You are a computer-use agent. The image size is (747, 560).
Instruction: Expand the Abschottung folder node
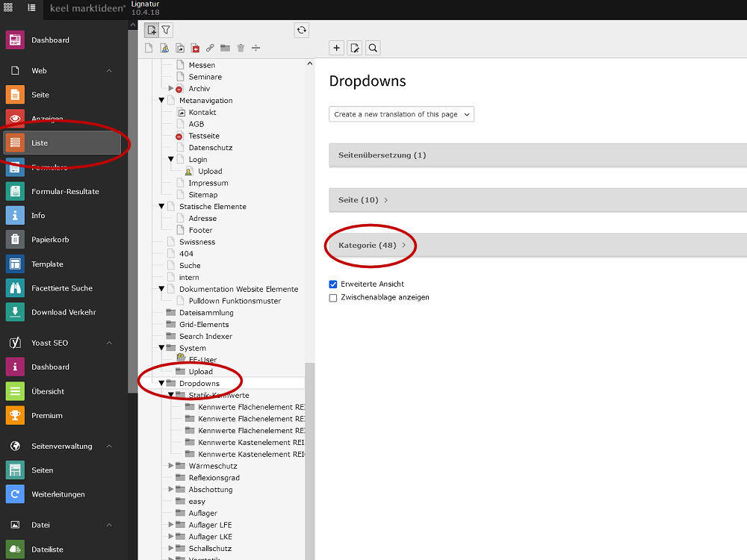[x=170, y=490]
